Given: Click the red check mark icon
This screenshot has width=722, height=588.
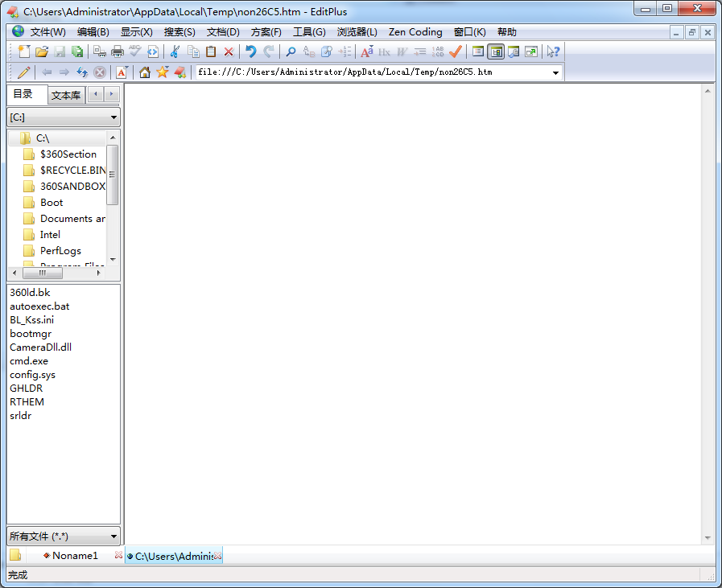Looking at the screenshot, I should 456,51.
